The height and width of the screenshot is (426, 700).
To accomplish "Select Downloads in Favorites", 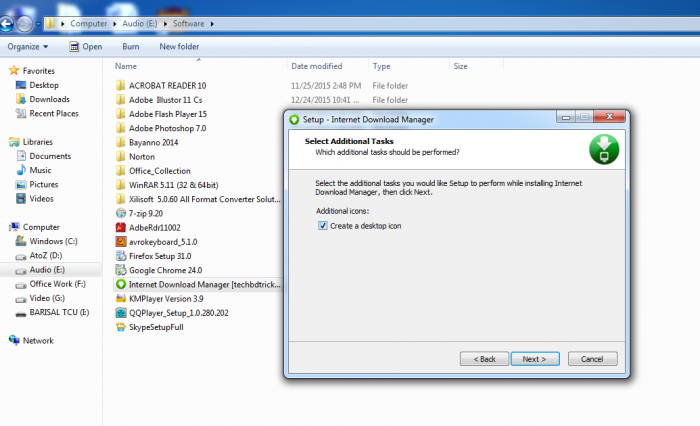I will click(x=49, y=99).
